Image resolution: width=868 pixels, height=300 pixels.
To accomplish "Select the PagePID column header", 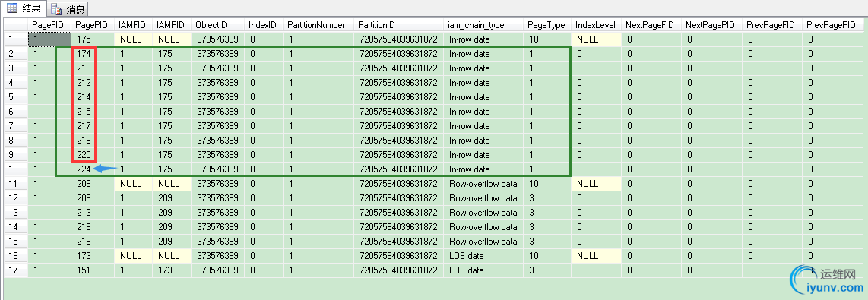I will (93, 25).
